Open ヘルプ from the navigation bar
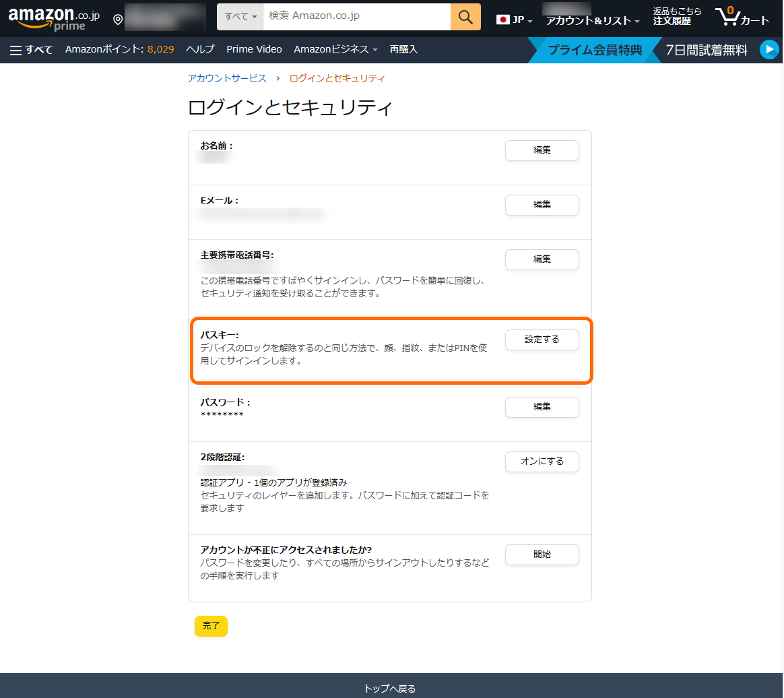Viewport: 784px width, 698px height. (x=199, y=49)
